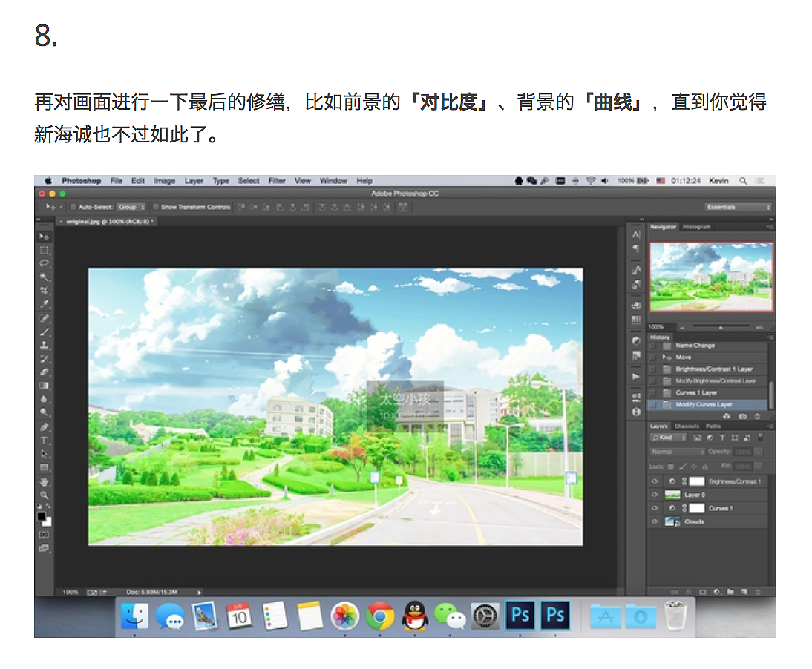Open the History panel flyout menu
This screenshot has width=812, height=669.
(770, 337)
